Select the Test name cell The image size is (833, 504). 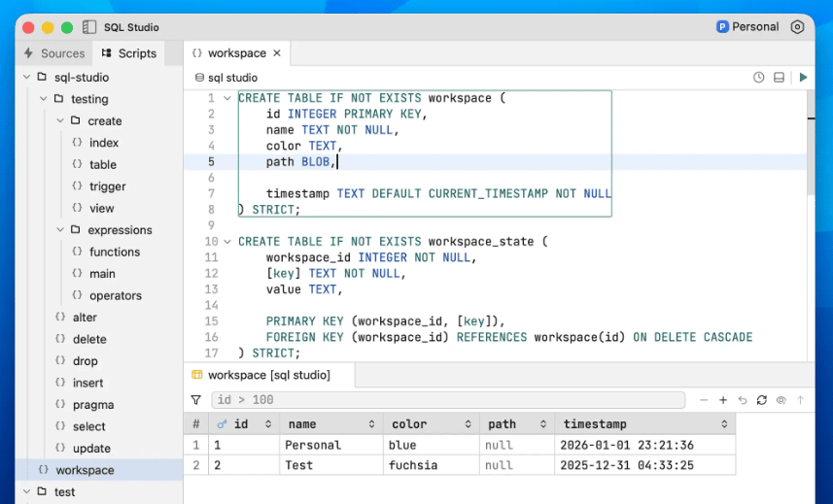point(331,465)
